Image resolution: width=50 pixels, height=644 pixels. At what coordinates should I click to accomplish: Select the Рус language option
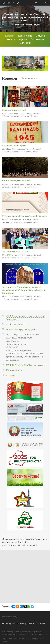pos(4,3)
